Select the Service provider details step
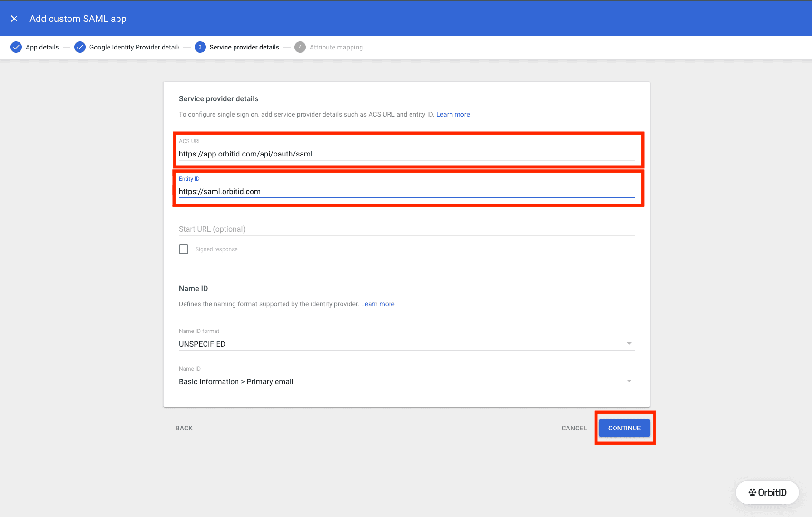This screenshot has height=517, width=812. [x=245, y=47]
